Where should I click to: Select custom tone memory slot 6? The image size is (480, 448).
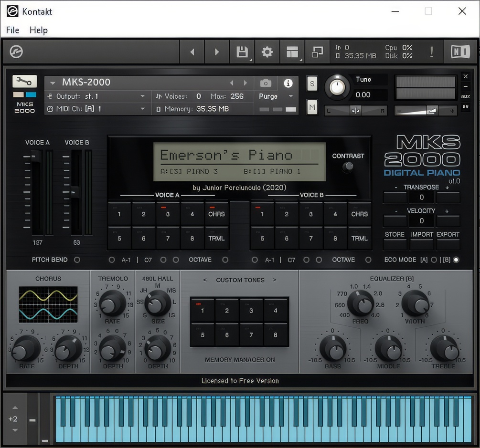coord(227,335)
